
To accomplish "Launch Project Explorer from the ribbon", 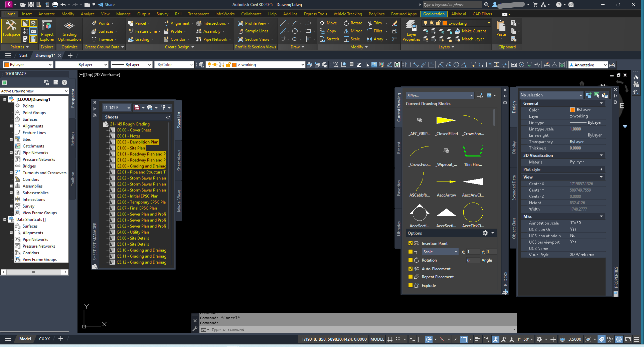I will (47, 31).
